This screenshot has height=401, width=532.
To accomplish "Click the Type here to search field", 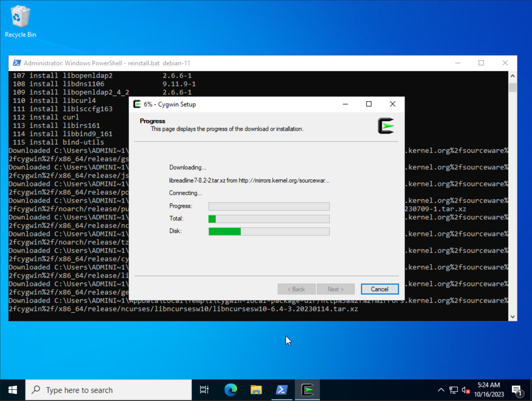I will pyautogui.click(x=109, y=390).
